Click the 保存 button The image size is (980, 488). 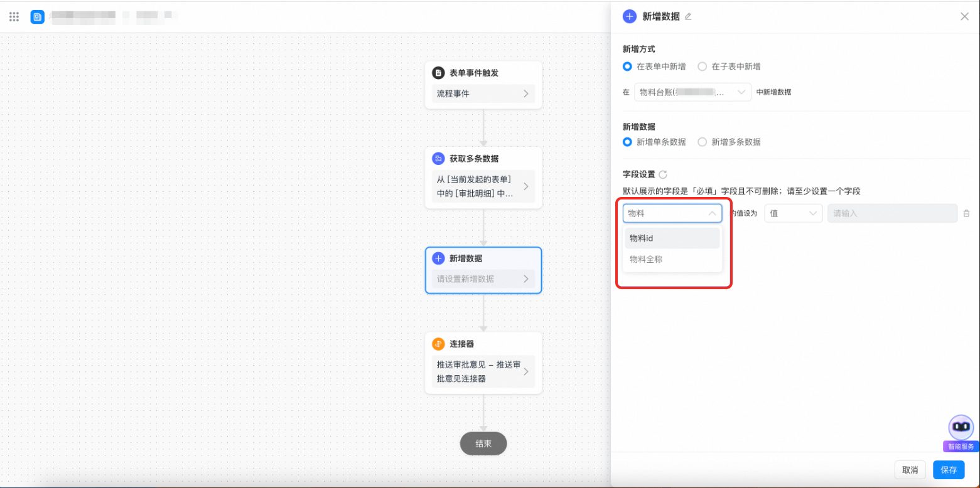click(948, 470)
